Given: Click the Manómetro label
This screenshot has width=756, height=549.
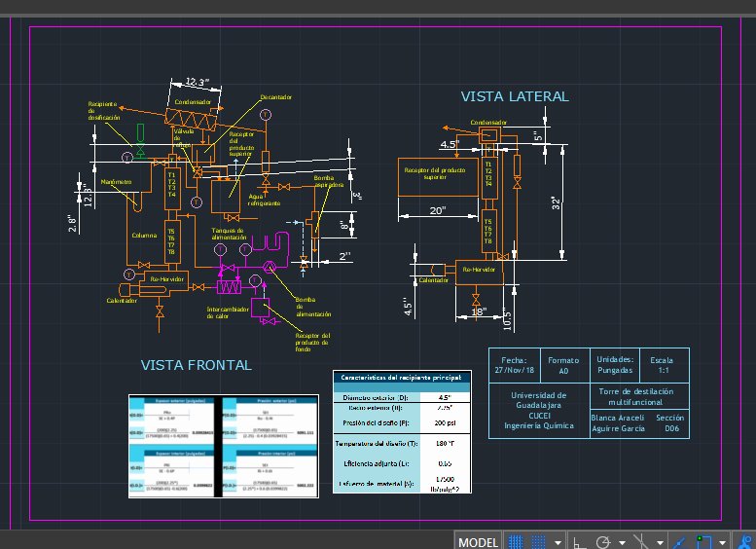Looking at the screenshot, I should tap(116, 182).
